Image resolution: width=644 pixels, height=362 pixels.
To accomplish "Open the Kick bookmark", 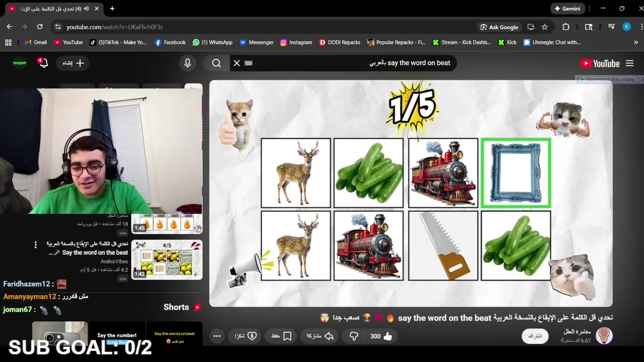I will (x=507, y=42).
